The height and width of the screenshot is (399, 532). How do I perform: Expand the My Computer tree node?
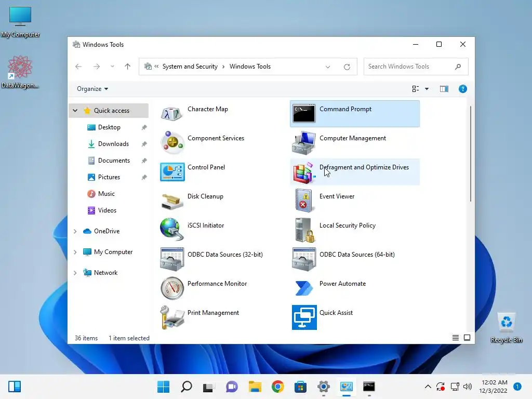point(75,252)
